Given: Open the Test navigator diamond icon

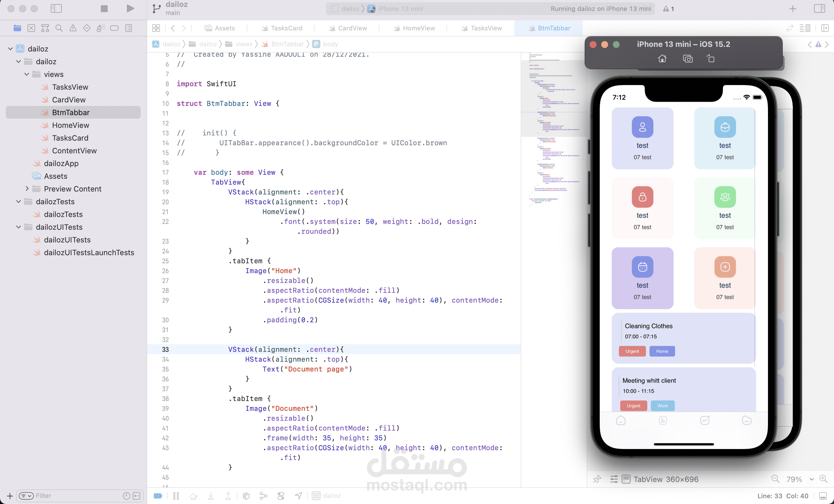Looking at the screenshot, I should tap(87, 28).
